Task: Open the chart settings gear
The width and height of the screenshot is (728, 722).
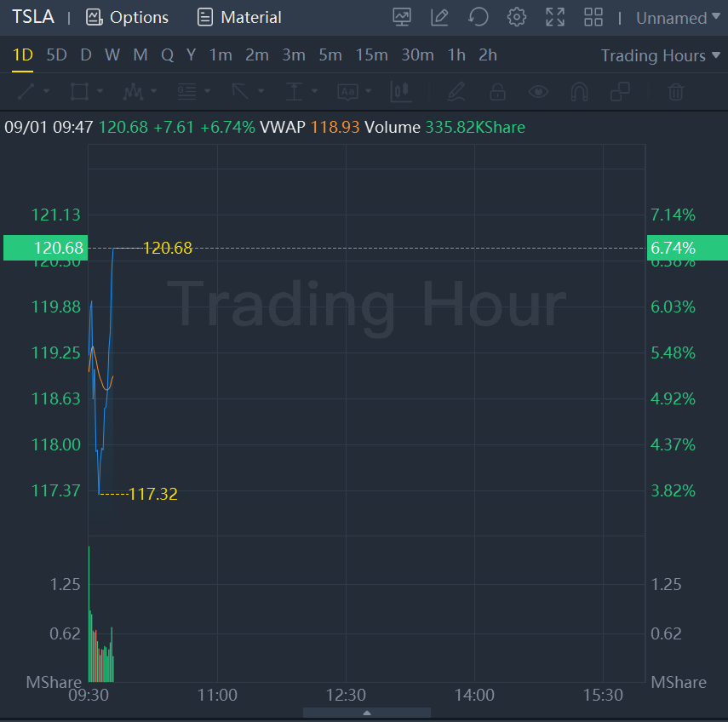Action: coord(516,17)
